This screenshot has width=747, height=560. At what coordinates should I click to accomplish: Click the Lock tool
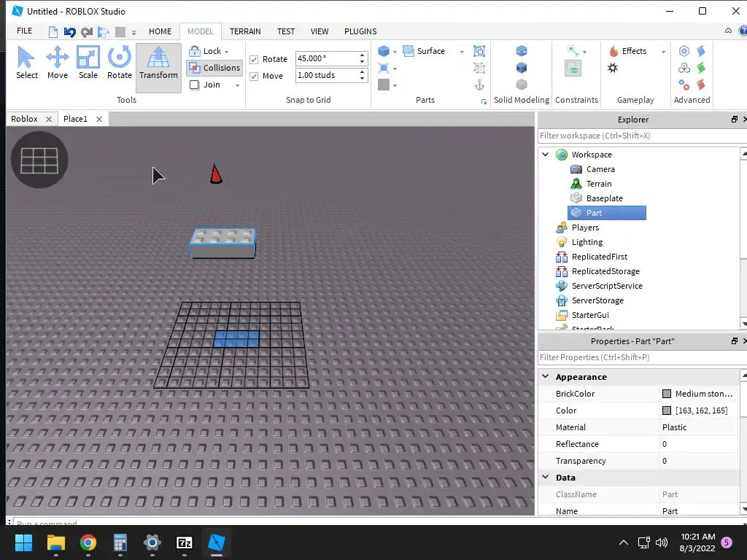point(205,51)
